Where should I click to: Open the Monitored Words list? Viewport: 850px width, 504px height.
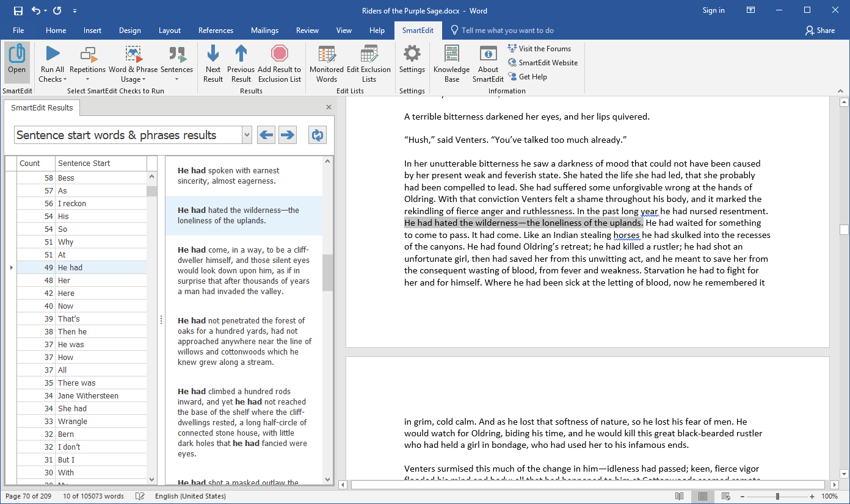click(327, 63)
